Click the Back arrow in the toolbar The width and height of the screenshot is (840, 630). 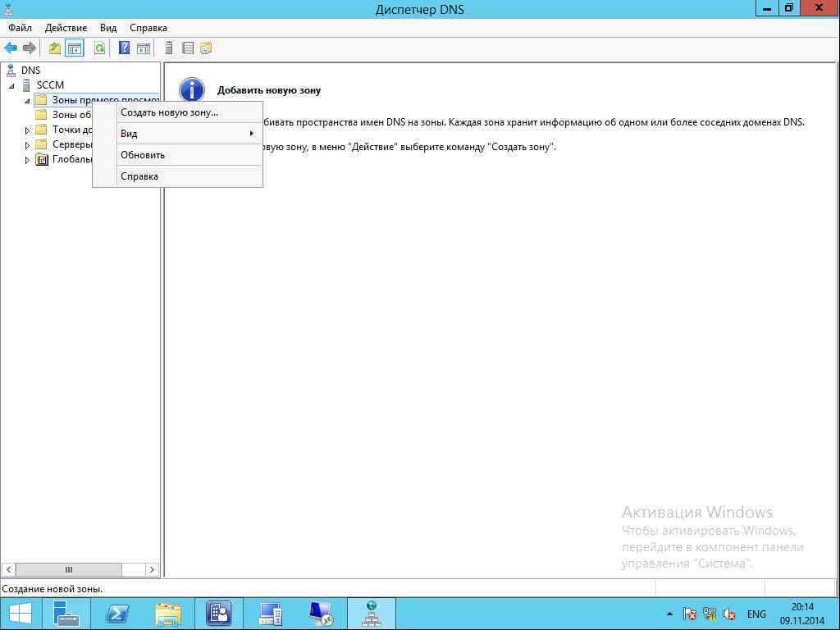[x=11, y=48]
